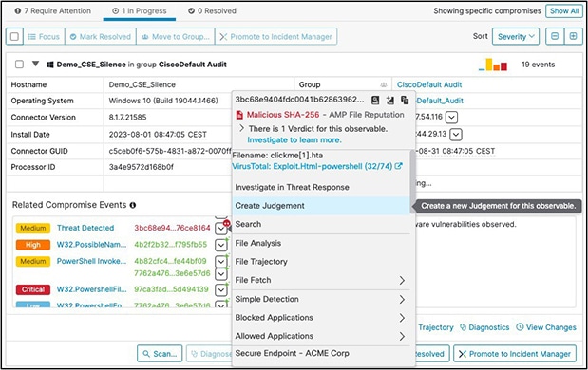
Task: Open the dropdown next to the 7.54.116 IP
Action: [451, 118]
